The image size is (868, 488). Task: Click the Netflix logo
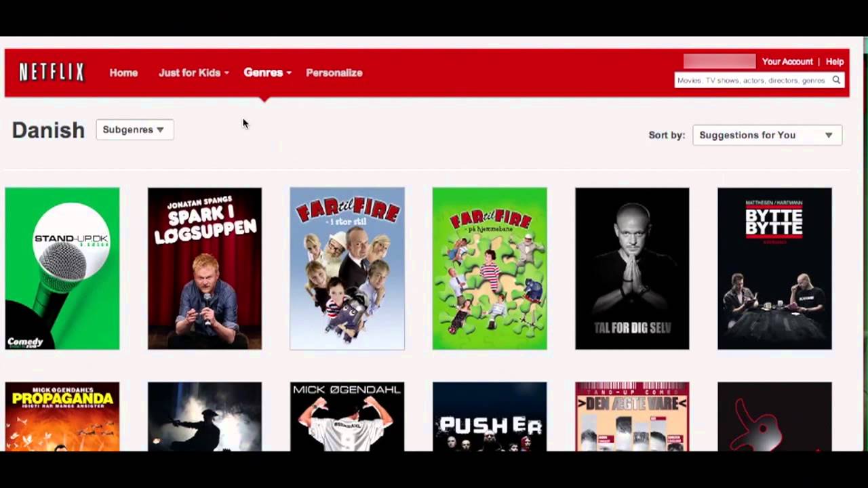pos(52,72)
